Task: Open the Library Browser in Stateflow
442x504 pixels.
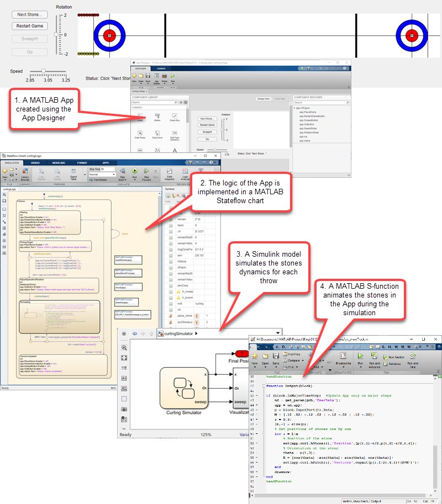Action: (x=25, y=174)
